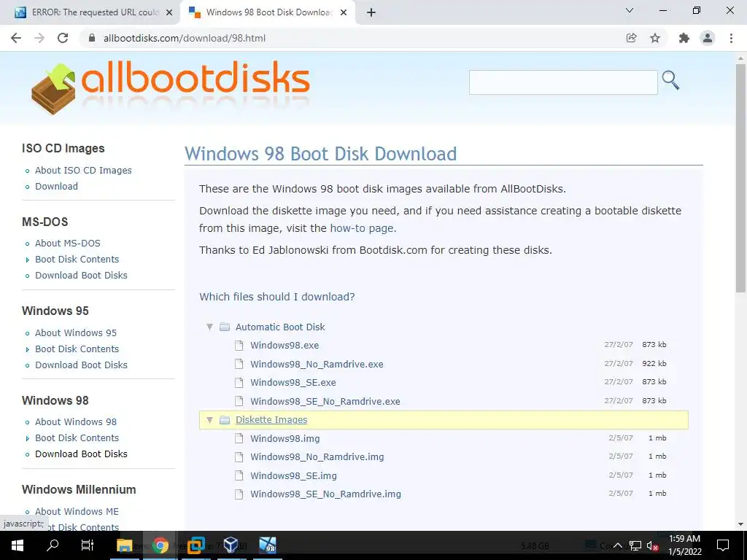The image size is (747, 560).
Task: Click the address bar URL
Action: (x=185, y=38)
